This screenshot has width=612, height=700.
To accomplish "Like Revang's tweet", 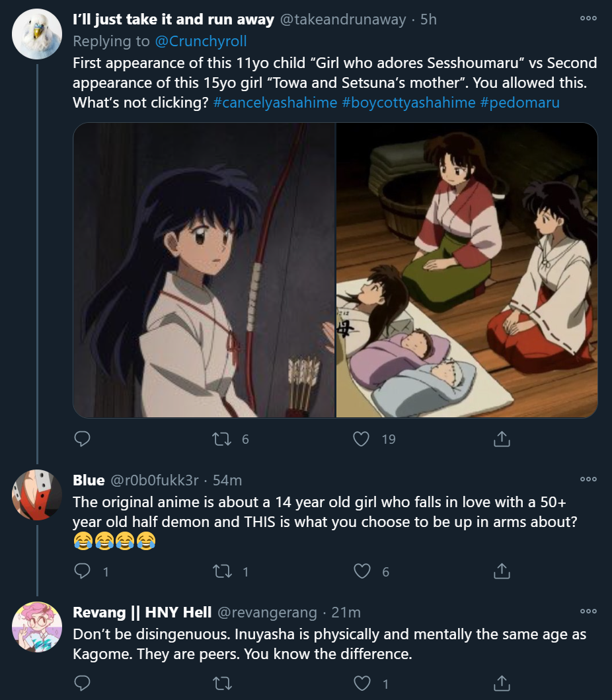I will (x=362, y=683).
